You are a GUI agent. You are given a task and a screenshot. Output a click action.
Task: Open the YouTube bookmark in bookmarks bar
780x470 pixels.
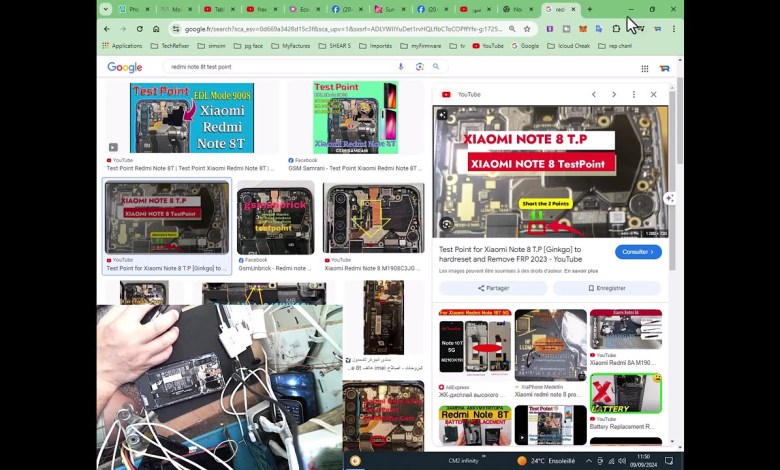pos(488,46)
